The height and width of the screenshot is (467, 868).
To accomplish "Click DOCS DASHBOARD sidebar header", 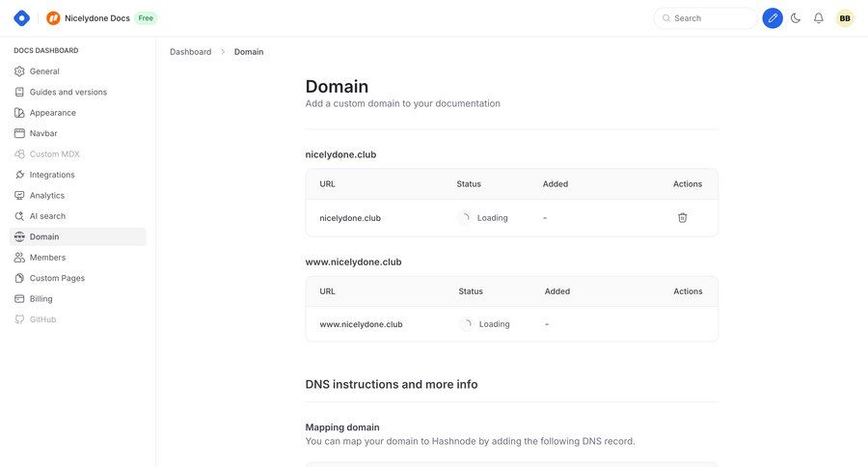I will (46, 50).
